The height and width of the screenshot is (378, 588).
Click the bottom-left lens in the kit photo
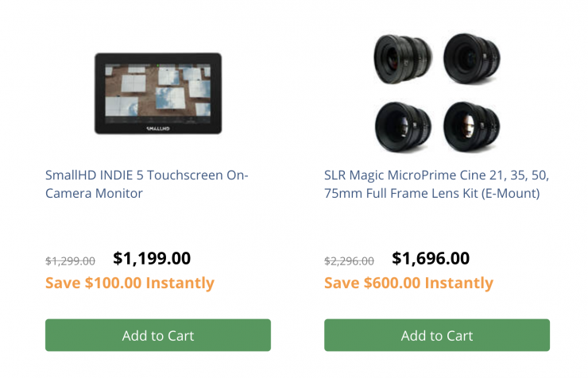(x=403, y=127)
